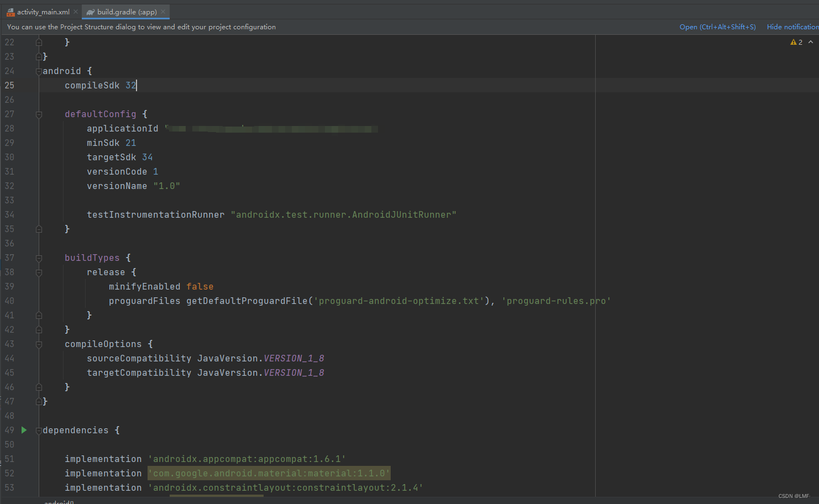Run the dependencies Gradle task via gutter arrow

pos(23,429)
